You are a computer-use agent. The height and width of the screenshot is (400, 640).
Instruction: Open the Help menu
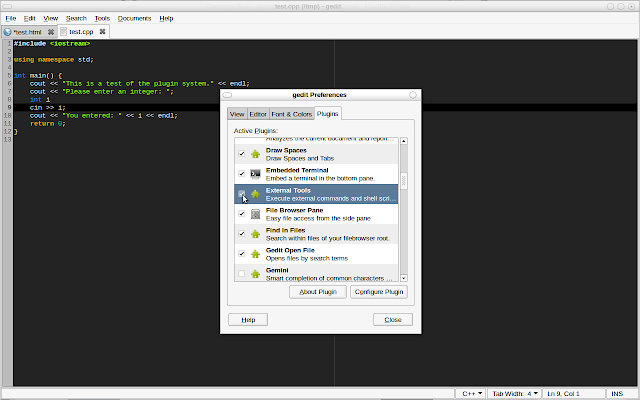pos(166,18)
